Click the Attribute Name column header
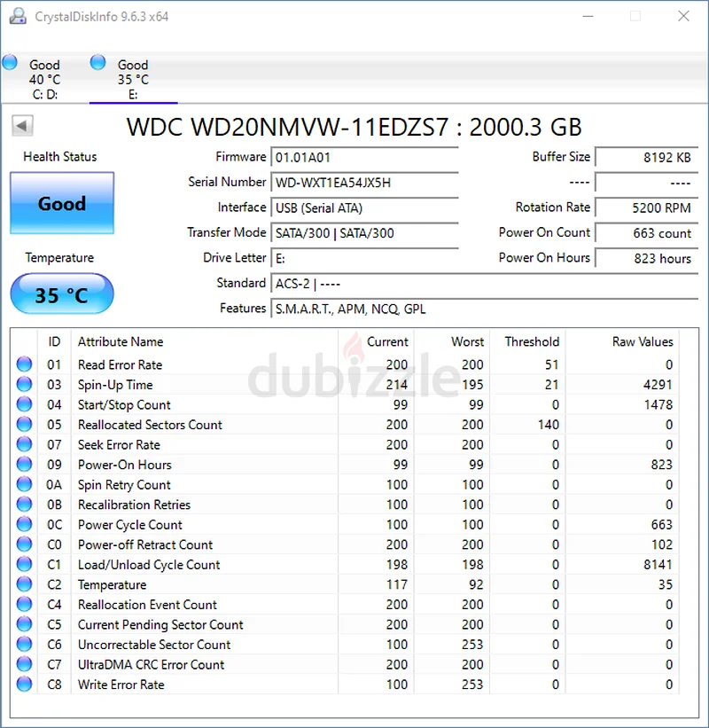 coord(205,341)
